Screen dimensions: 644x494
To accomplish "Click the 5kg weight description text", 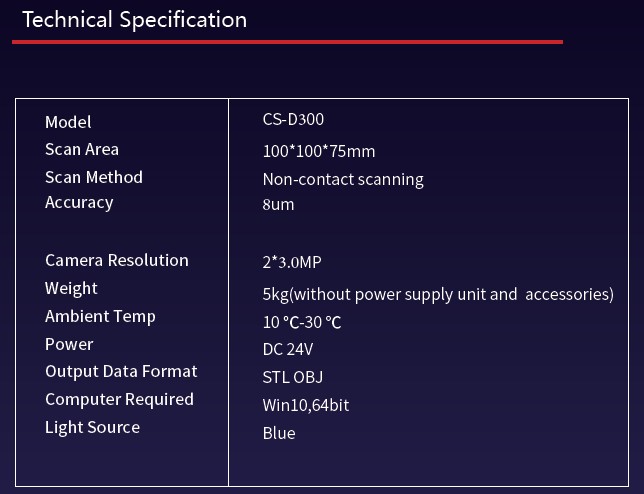I will [x=438, y=294].
